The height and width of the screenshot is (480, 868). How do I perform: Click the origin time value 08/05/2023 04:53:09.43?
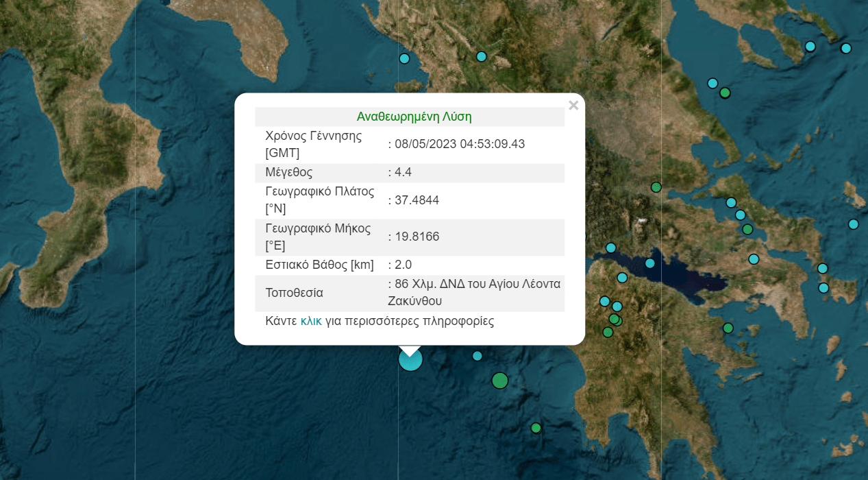pyautogui.click(x=460, y=144)
